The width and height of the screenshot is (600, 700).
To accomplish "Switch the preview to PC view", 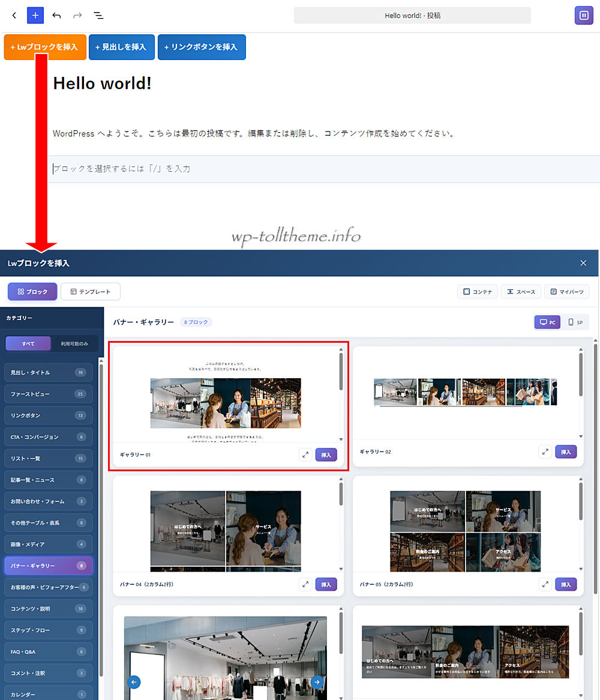I will 547,322.
